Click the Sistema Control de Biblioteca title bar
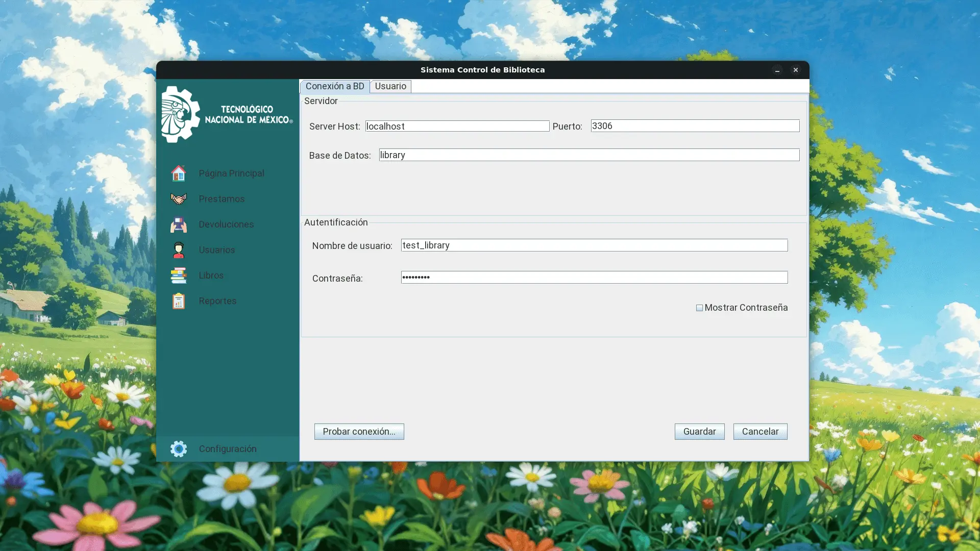The image size is (980, 551). 482,70
